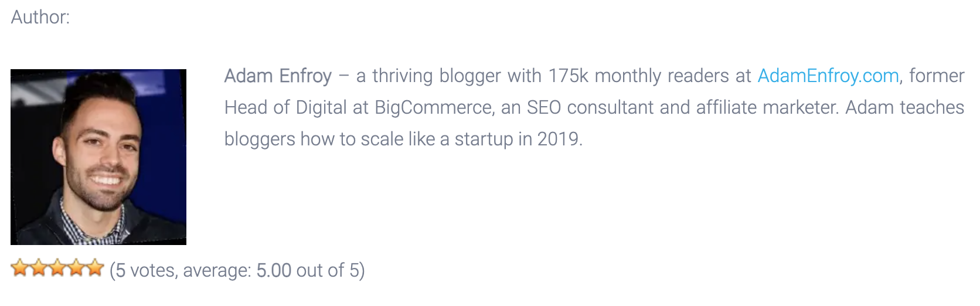Click the "175k" readers figure
The width and height of the screenshot is (980, 306).
tap(569, 76)
